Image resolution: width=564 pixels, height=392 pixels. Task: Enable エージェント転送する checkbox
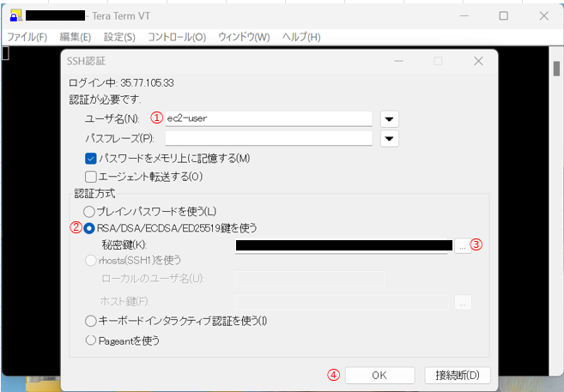tap(91, 177)
